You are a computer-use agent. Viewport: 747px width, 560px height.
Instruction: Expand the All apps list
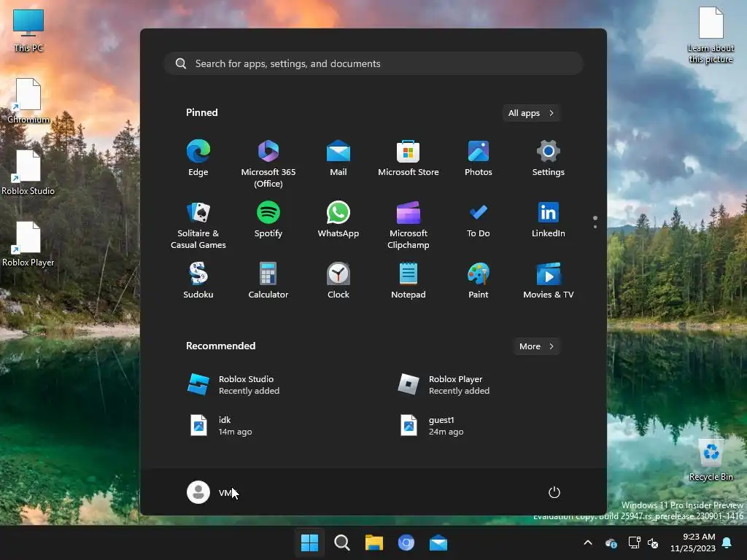pos(531,113)
